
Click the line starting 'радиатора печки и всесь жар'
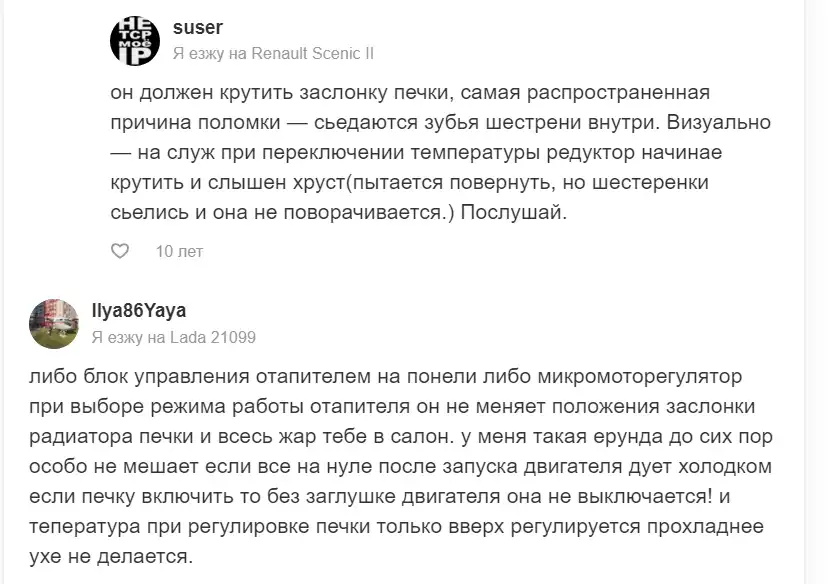point(401,437)
